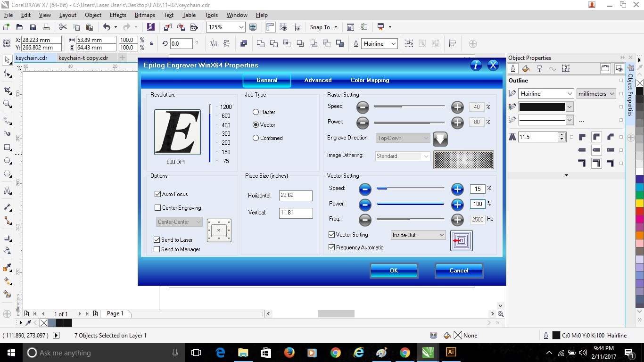
Task: Click the Open folder icon in toolbar
Action: 19,27
